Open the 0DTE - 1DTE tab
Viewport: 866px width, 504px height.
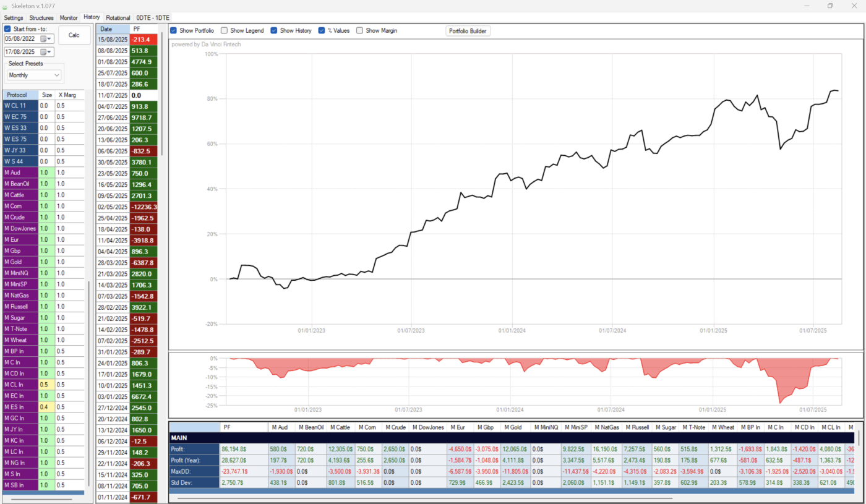pos(153,17)
